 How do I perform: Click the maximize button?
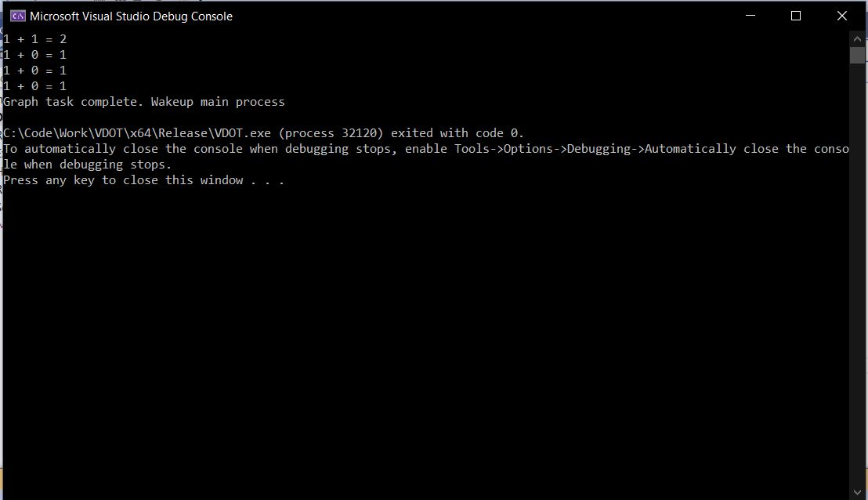[795, 15]
